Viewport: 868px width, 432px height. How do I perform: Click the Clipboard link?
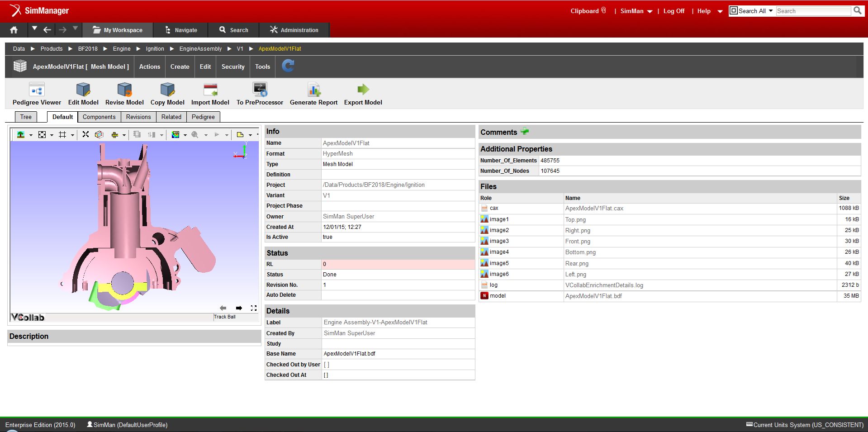(x=588, y=11)
